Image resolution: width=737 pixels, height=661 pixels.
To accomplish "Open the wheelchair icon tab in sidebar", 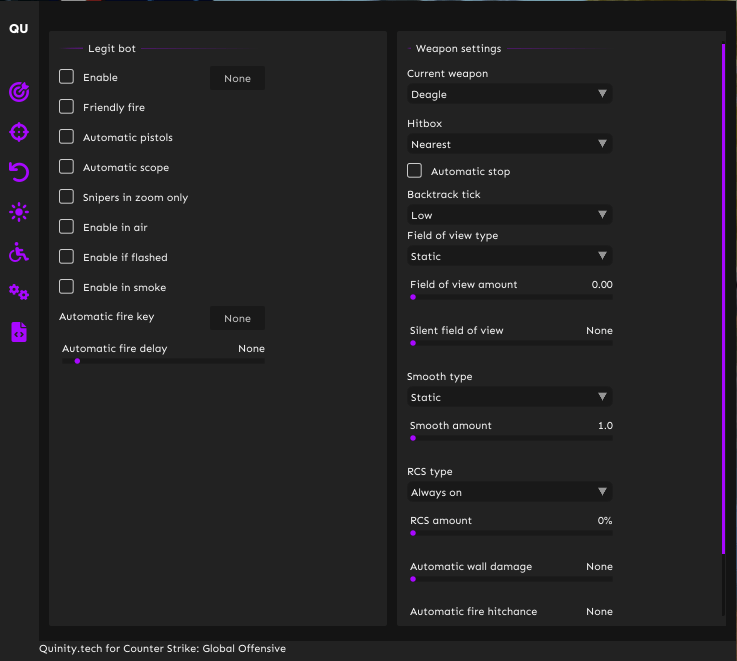I will pos(19,252).
